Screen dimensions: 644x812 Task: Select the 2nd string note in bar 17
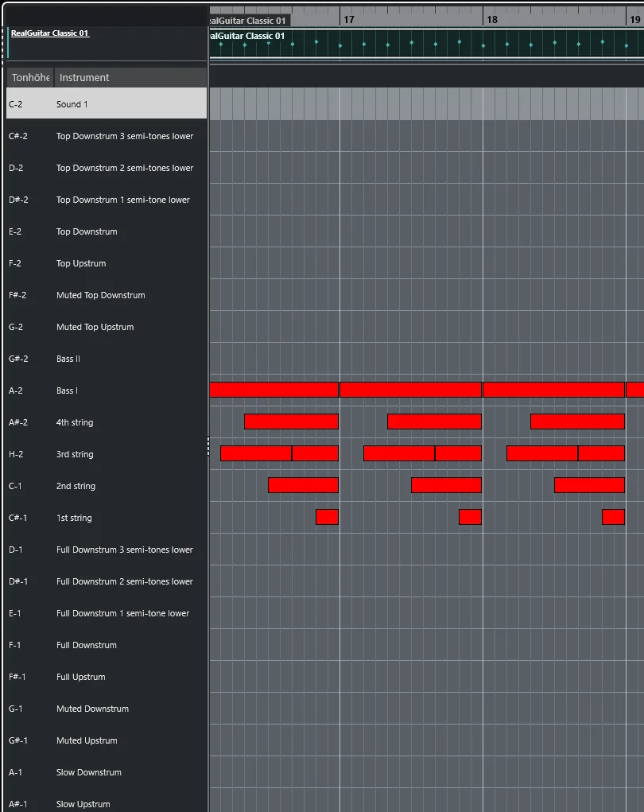446,485
